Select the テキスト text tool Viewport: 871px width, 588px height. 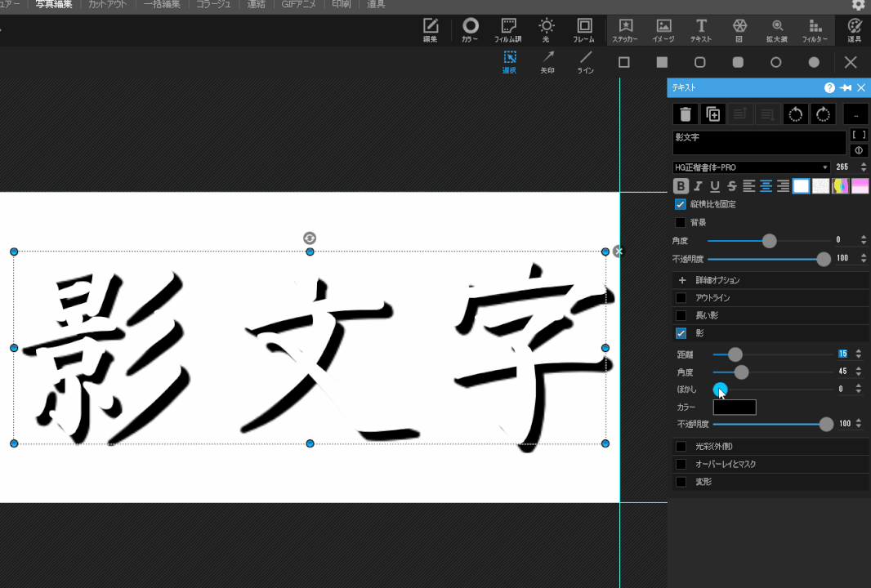coord(701,30)
